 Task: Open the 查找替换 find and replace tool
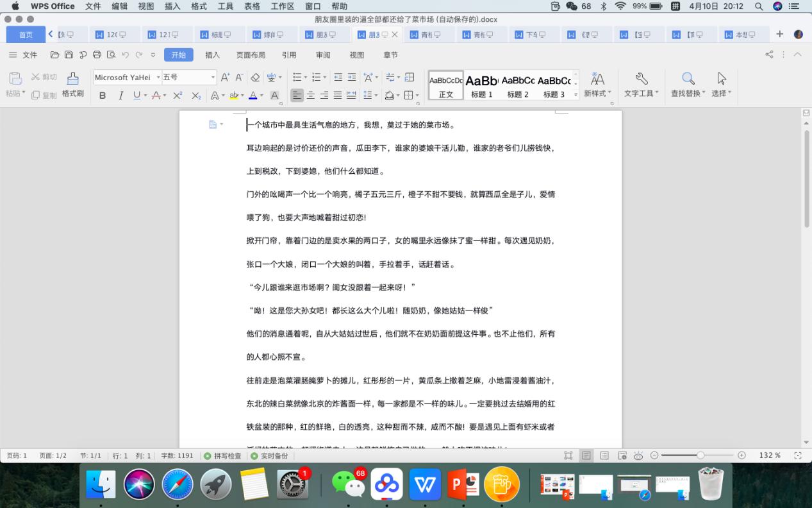pyautogui.click(x=686, y=83)
